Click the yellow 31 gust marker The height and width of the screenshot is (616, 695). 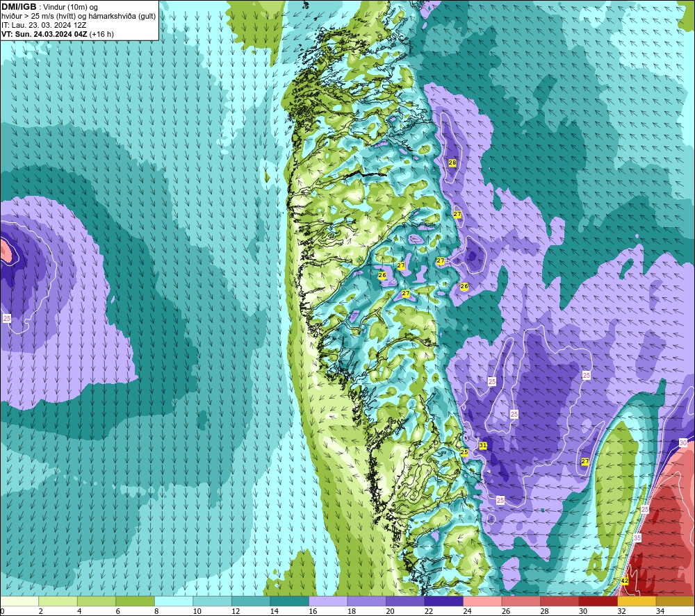pos(483,445)
